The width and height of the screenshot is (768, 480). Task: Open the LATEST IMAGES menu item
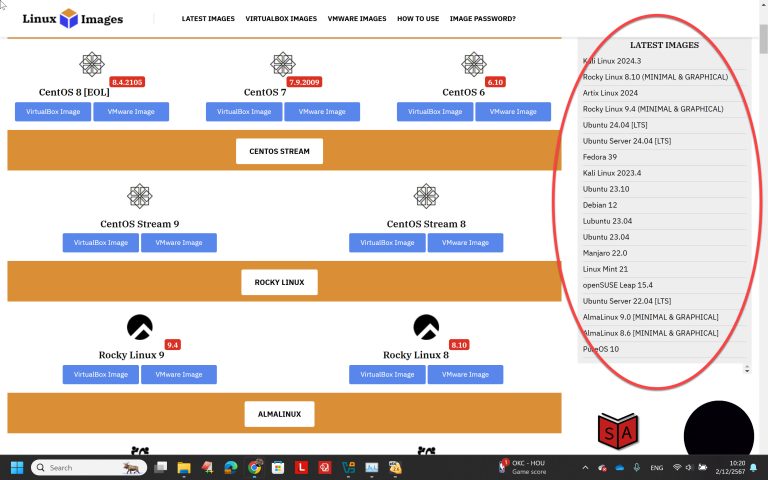[208, 19]
